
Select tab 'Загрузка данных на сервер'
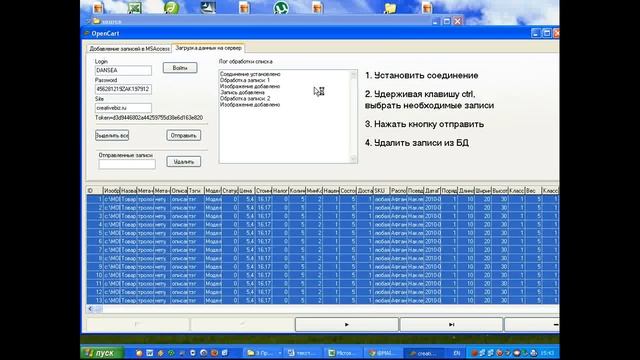click(x=208, y=48)
